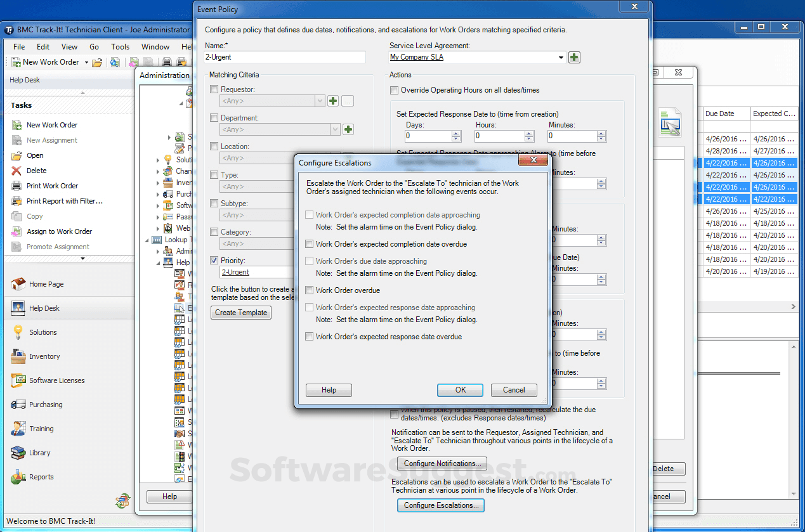
Task: Toggle the Priority matching criteria checkbox
Action: tap(214, 261)
